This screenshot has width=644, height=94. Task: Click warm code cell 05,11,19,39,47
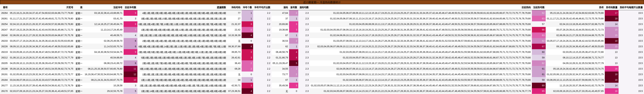pos(280,63)
